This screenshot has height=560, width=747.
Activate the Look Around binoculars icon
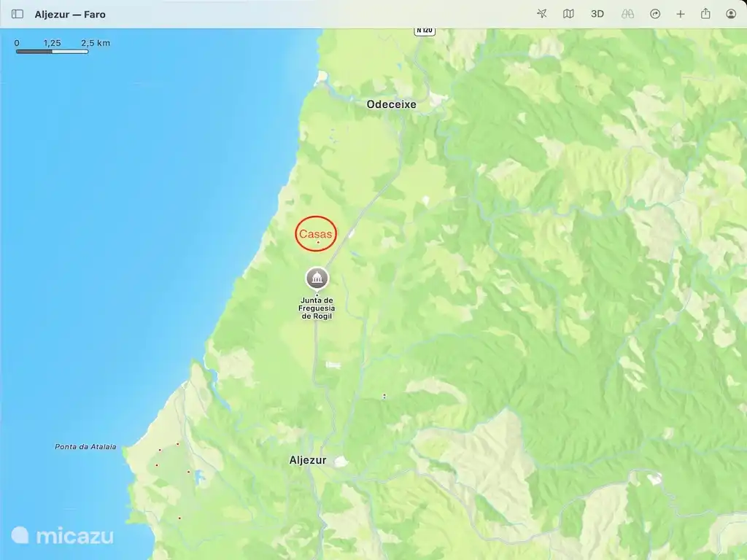(x=627, y=14)
